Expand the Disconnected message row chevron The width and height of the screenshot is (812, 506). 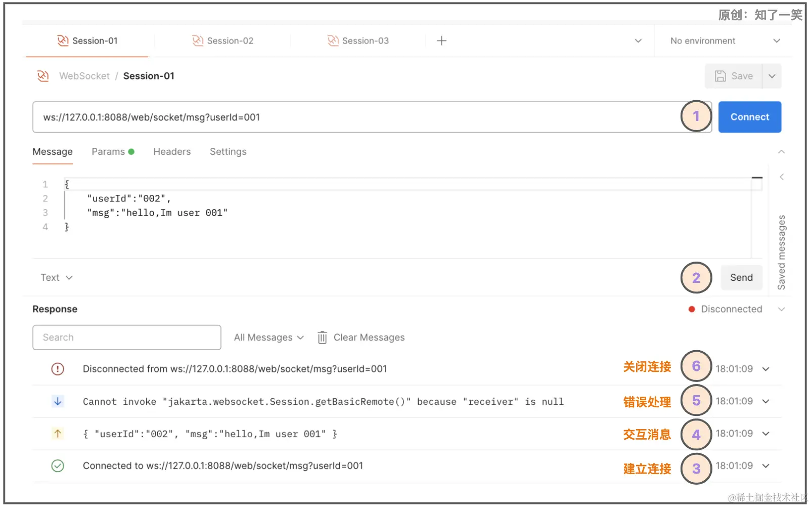(x=766, y=369)
